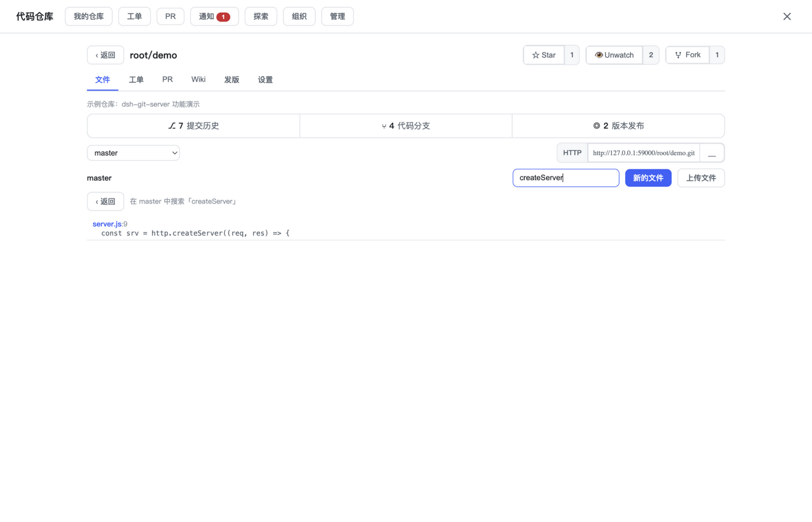Click the root/demo repository name
This screenshot has width=812, height=522.
click(154, 55)
